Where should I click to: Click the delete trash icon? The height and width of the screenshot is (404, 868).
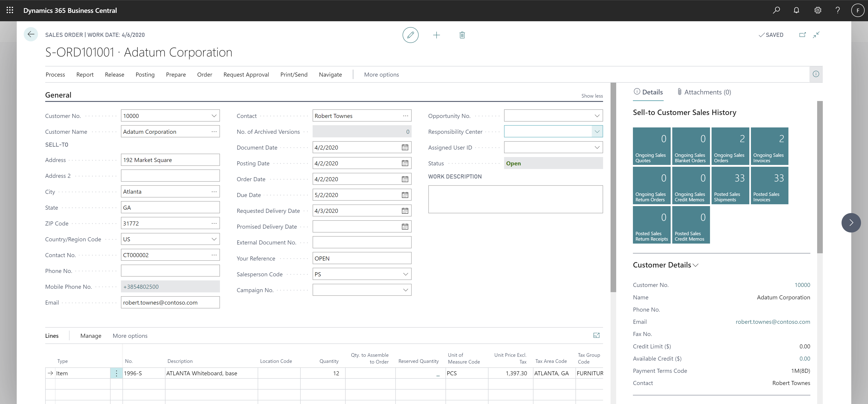pyautogui.click(x=462, y=35)
